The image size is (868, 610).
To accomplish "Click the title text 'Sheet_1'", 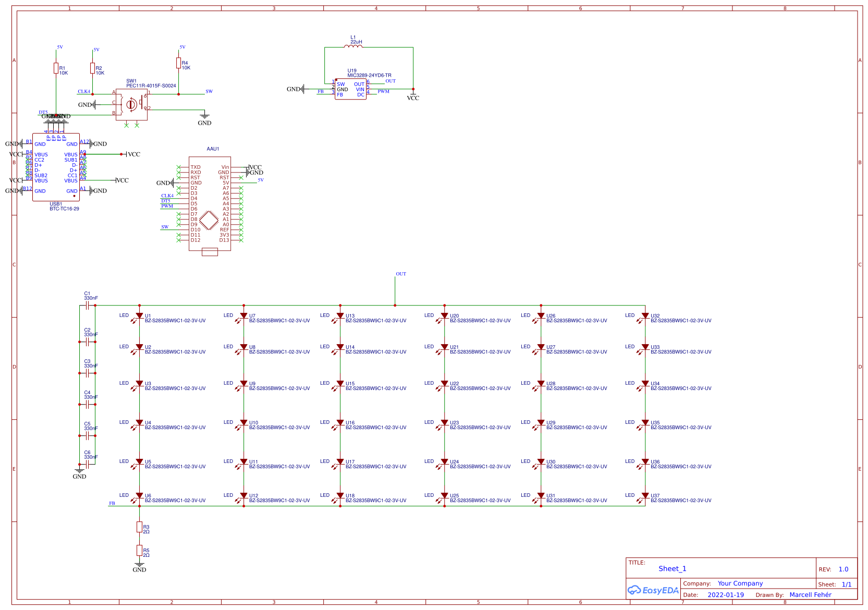I will (672, 569).
